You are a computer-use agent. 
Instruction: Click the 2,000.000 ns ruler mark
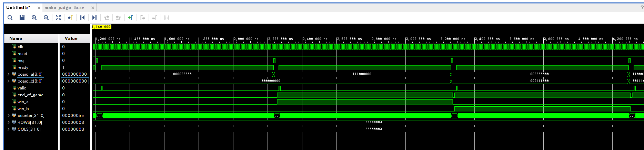click(246, 39)
